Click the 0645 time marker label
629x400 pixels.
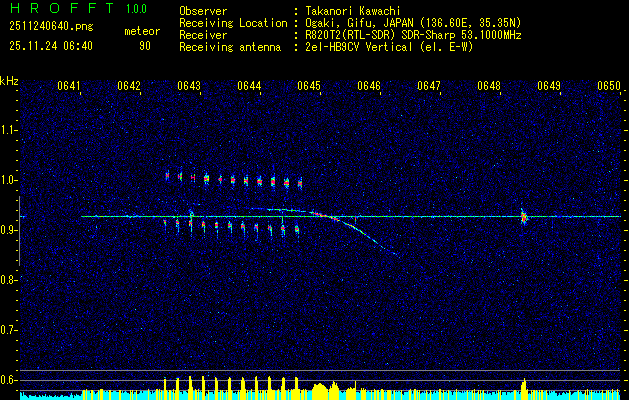[308, 87]
